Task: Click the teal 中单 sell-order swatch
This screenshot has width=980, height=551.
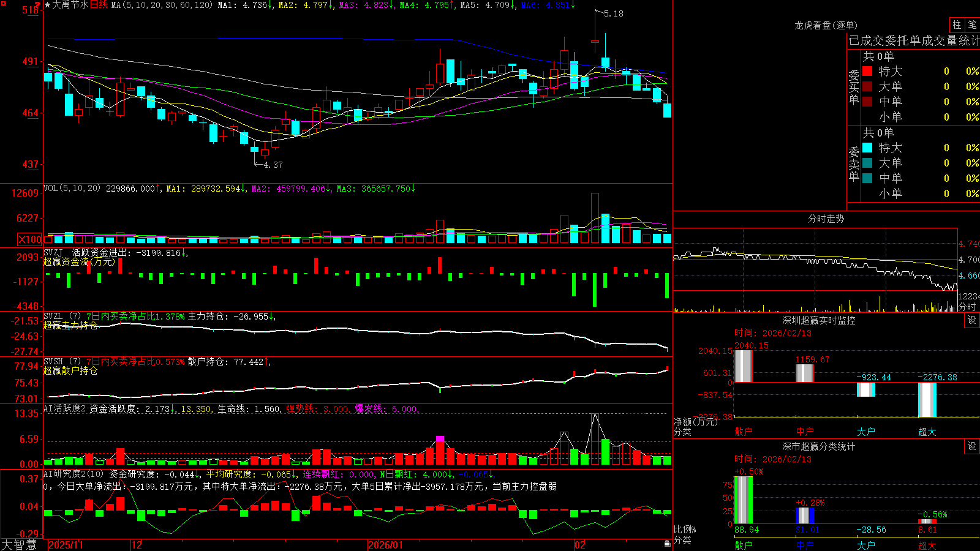Action: 867,178
